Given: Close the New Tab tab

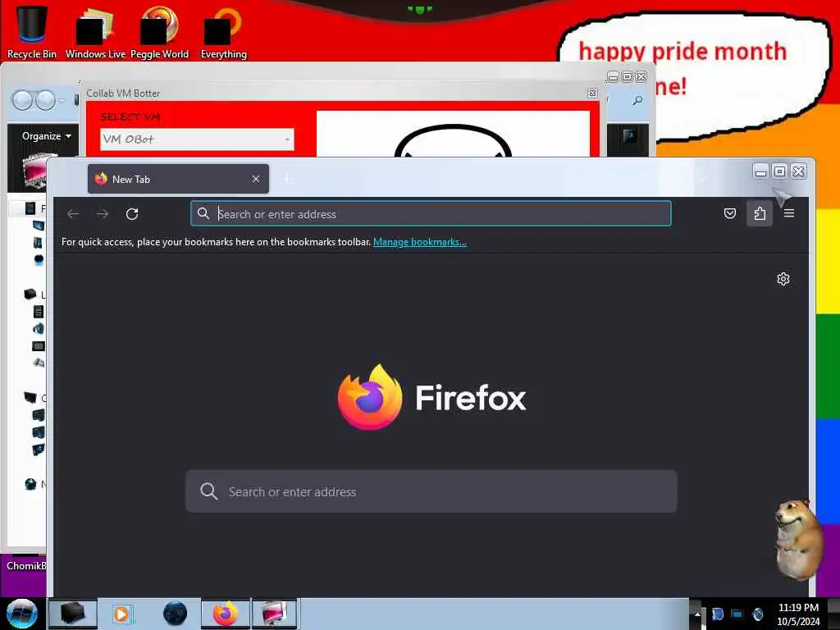Looking at the screenshot, I should tap(256, 179).
